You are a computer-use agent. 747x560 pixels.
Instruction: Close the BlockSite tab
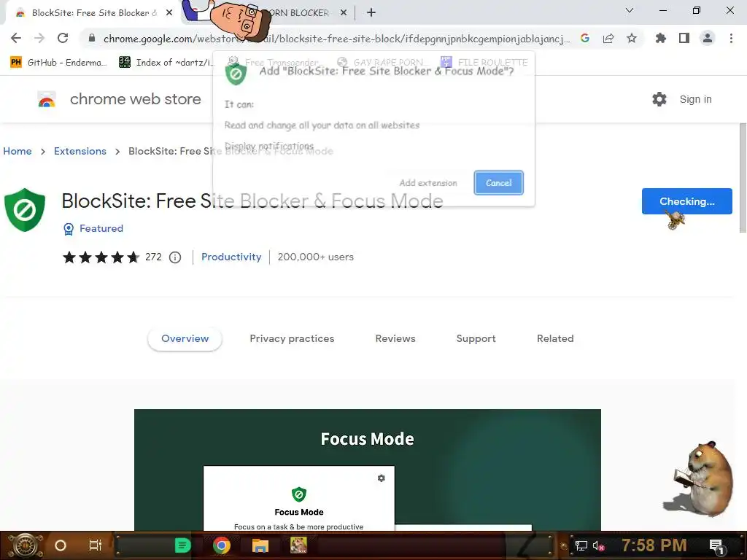169,13
